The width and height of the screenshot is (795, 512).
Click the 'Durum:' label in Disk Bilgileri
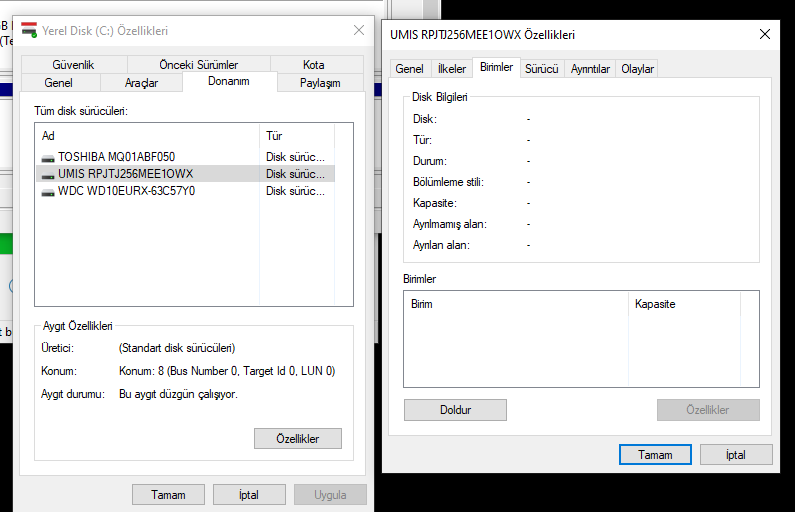pos(429,161)
